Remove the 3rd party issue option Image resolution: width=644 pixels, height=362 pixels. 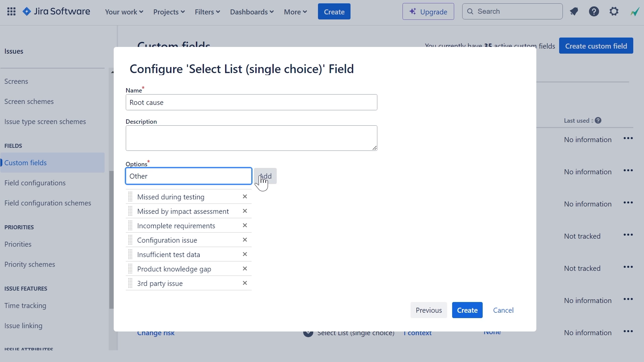[x=245, y=283]
